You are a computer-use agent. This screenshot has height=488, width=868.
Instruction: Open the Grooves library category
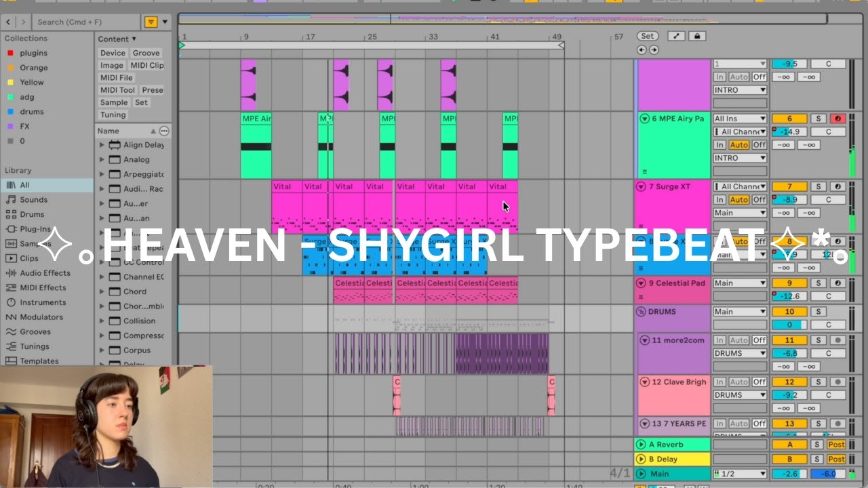35,332
